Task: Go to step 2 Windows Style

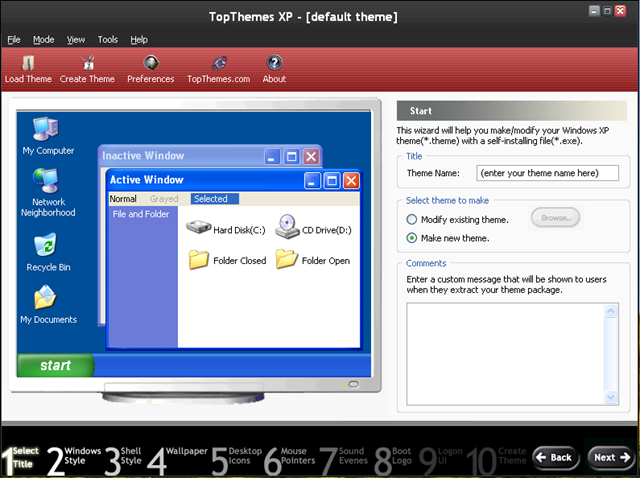Action: pos(74,460)
